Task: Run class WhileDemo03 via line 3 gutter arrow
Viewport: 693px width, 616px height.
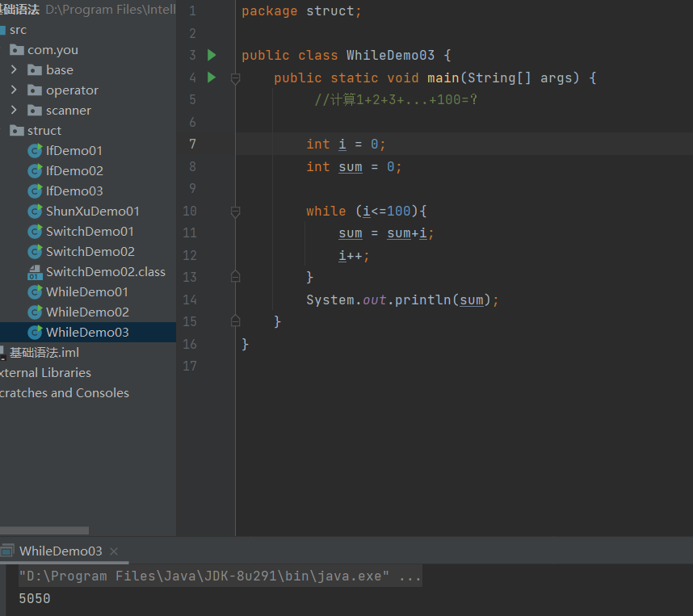Action: 212,55
